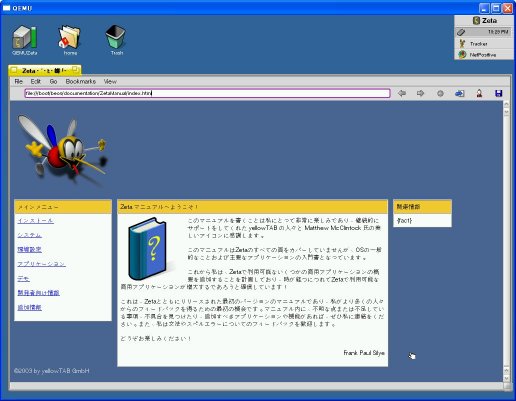Click the ©2003 by yellowTAB GmbH footer
The image size is (516, 401).
pyautogui.click(x=52, y=371)
